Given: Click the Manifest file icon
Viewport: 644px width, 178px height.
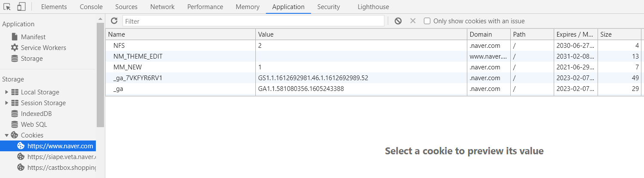Looking at the screenshot, I should [x=15, y=37].
